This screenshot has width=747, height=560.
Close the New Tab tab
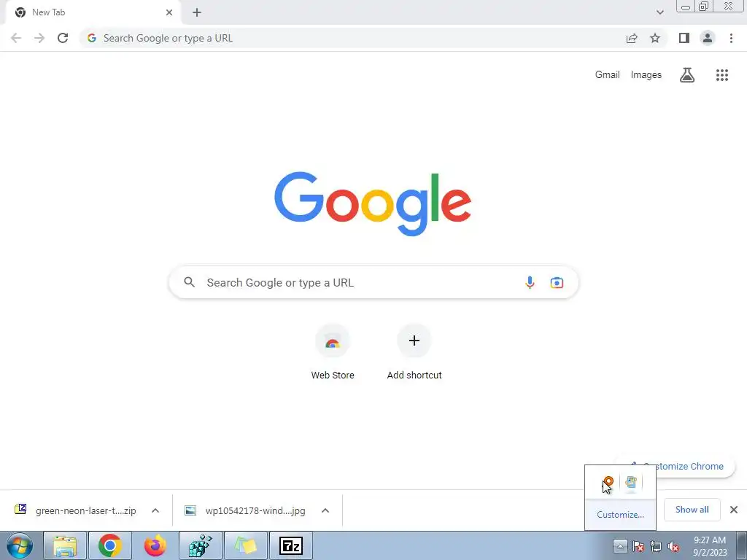coord(169,12)
